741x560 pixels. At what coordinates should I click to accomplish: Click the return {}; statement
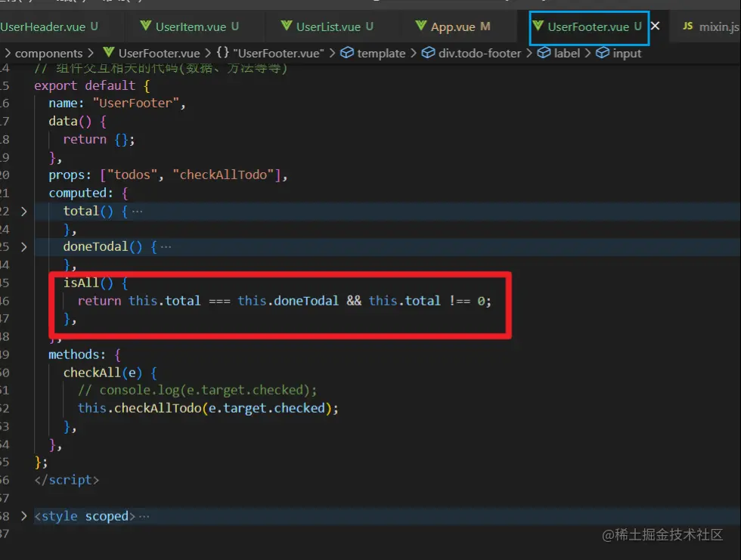[99, 139]
